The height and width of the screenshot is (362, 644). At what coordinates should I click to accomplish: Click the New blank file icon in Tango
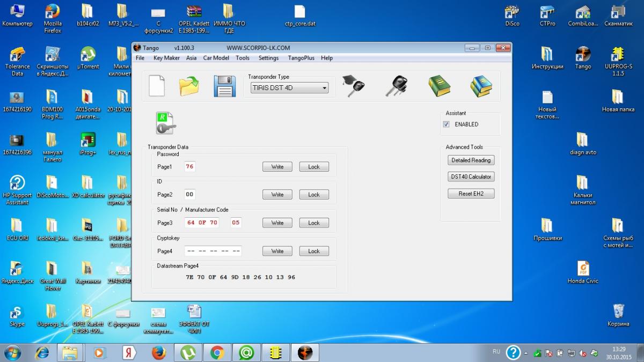pyautogui.click(x=156, y=86)
